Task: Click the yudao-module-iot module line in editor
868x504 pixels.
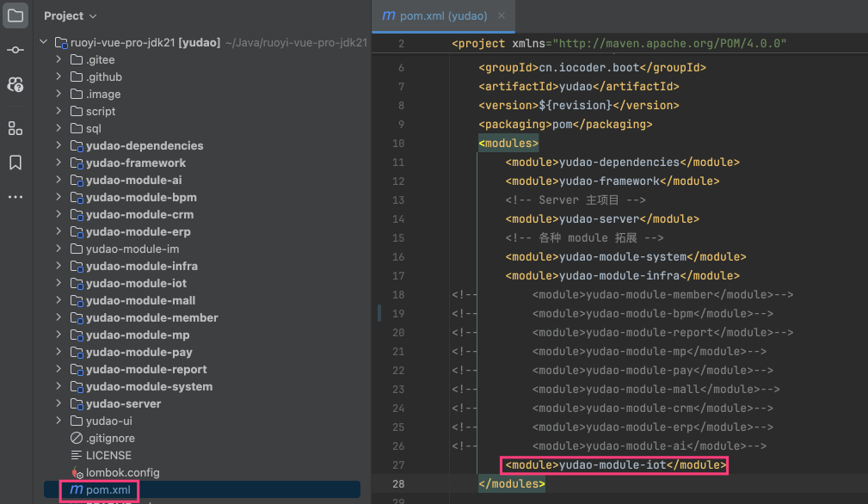Action: pos(615,465)
